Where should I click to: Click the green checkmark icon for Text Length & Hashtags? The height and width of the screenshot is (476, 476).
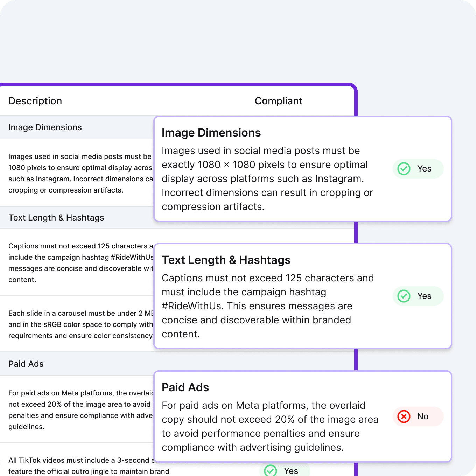point(404,296)
